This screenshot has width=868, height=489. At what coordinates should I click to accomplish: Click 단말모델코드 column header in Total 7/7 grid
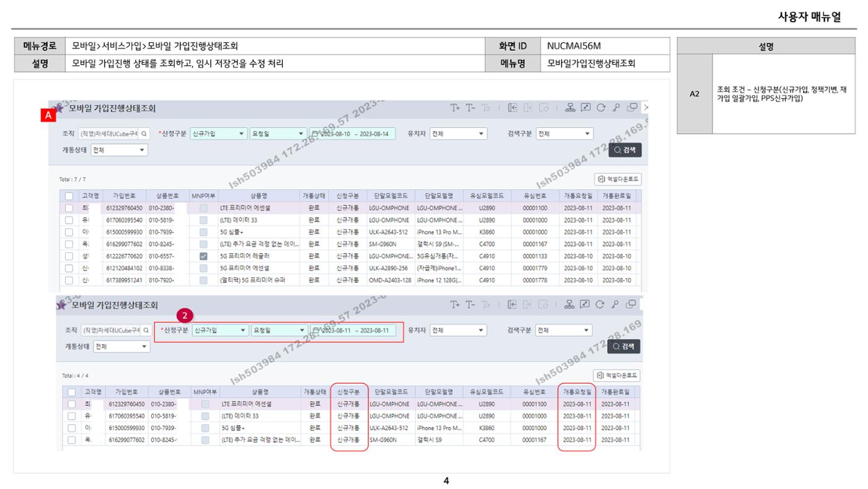391,195
